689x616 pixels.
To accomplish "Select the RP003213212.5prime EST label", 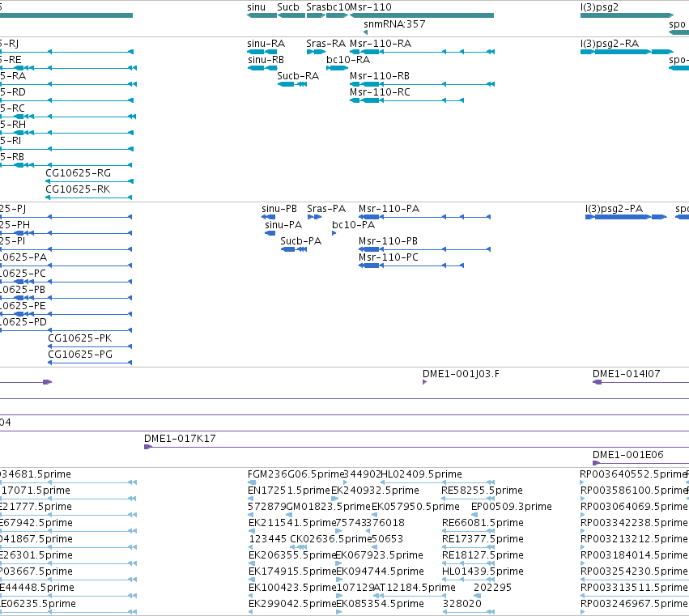I will (x=634, y=539).
